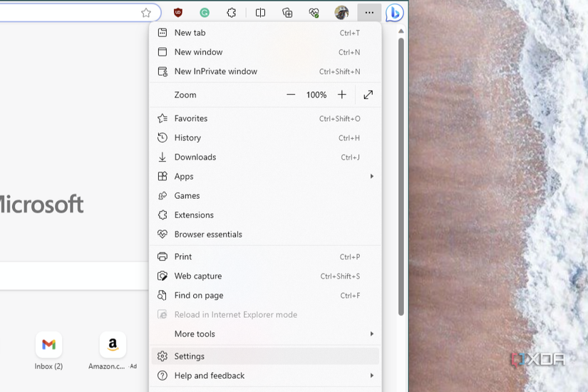Click the More tools label
This screenshot has width=588, height=392.
click(195, 334)
